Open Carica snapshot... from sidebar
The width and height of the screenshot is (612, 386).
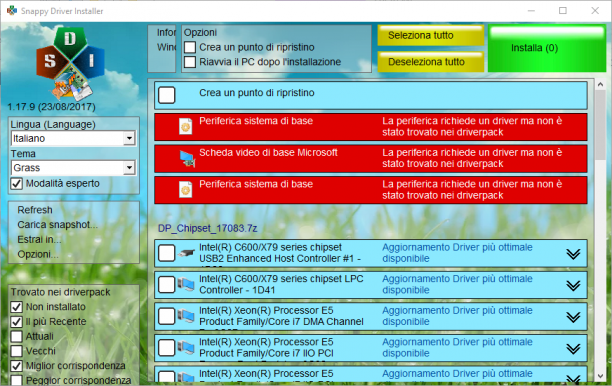57,225
